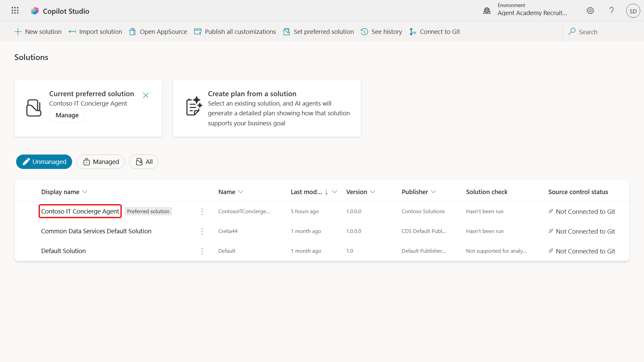This screenshot has width=644, height=362.
Task: Select the Unmanaged filter tab
Action: coord(44,162)
